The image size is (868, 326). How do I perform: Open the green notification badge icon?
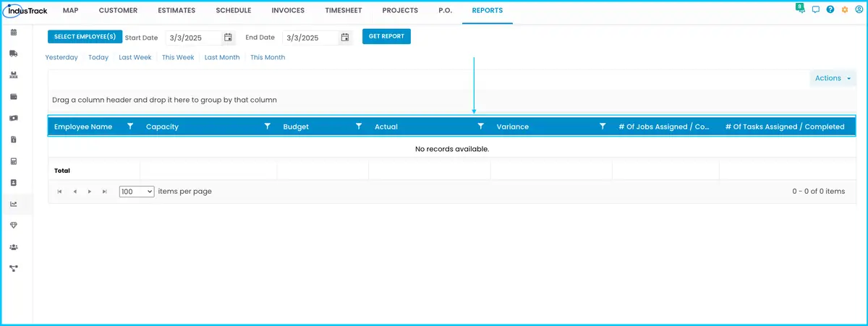801,9
